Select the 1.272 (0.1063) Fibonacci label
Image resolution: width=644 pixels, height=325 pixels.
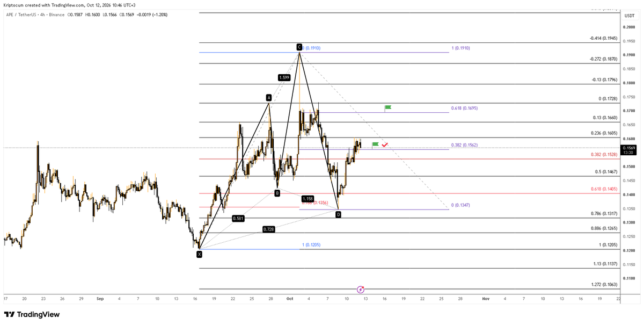coord(604,284)
